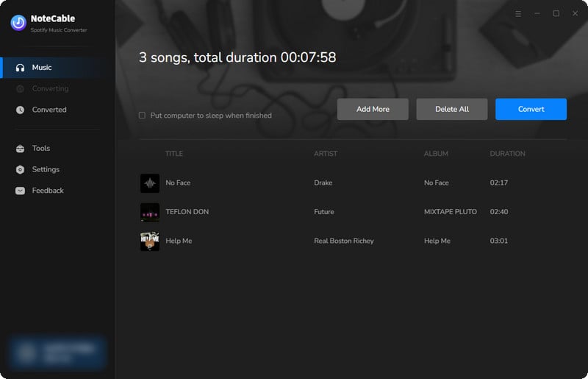The height and width of the screenshot is (379, 588).
Task: Open the hamburger menu icon
Action: pos(518,13)
